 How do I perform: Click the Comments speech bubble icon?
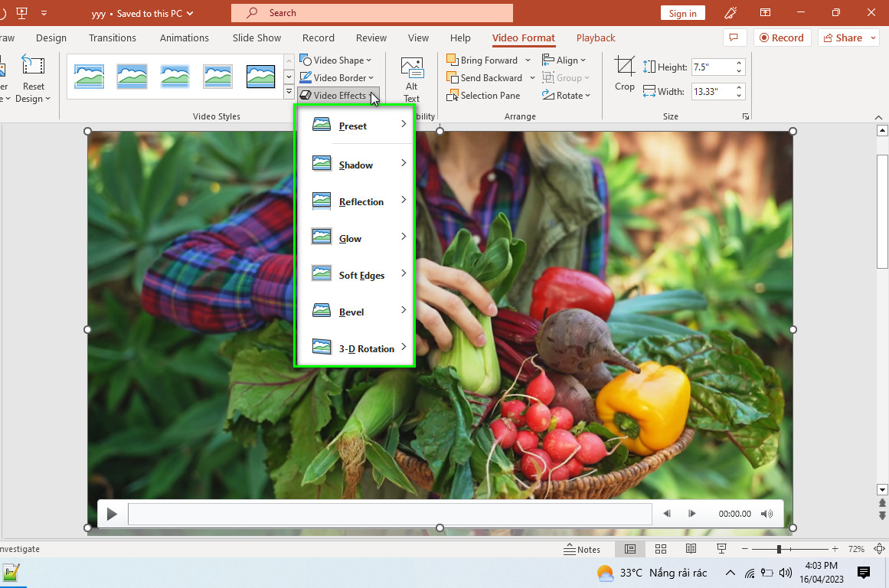(734, 38)
